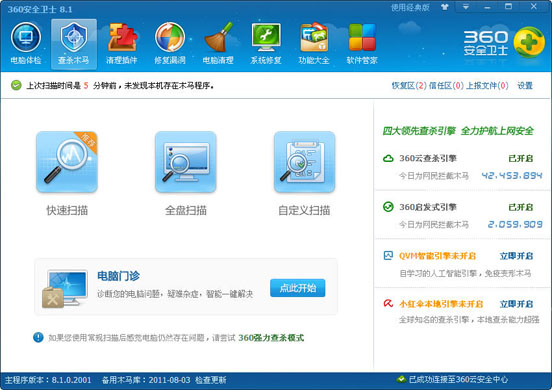Click 已开启 status of 360启发式引擎
This screenshot has width=552, height=390.
[521, 207]
